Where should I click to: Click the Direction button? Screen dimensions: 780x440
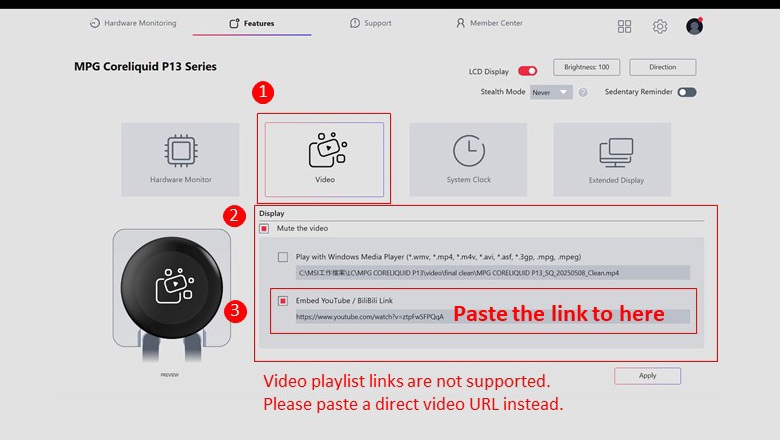pos(663,67)
